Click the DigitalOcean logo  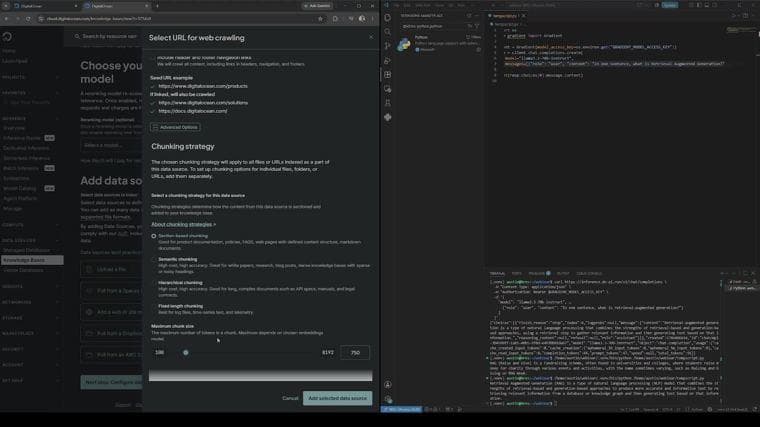7,37
